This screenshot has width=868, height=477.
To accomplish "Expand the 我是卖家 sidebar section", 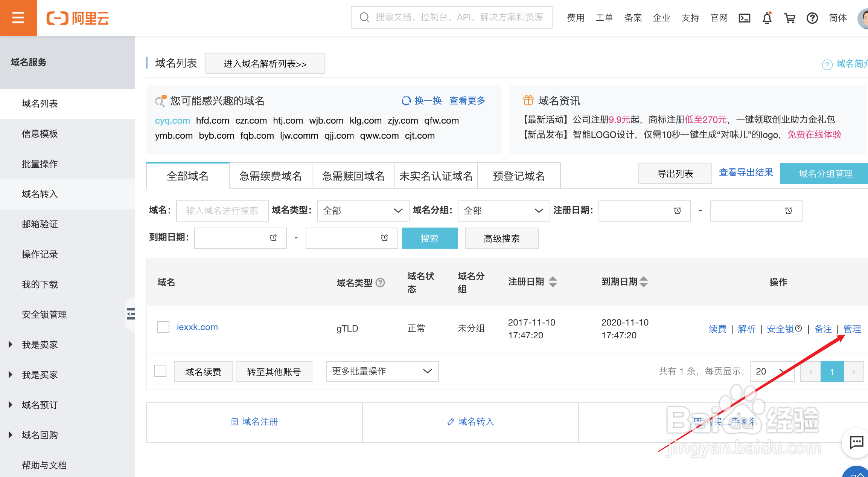I will 39,344.
